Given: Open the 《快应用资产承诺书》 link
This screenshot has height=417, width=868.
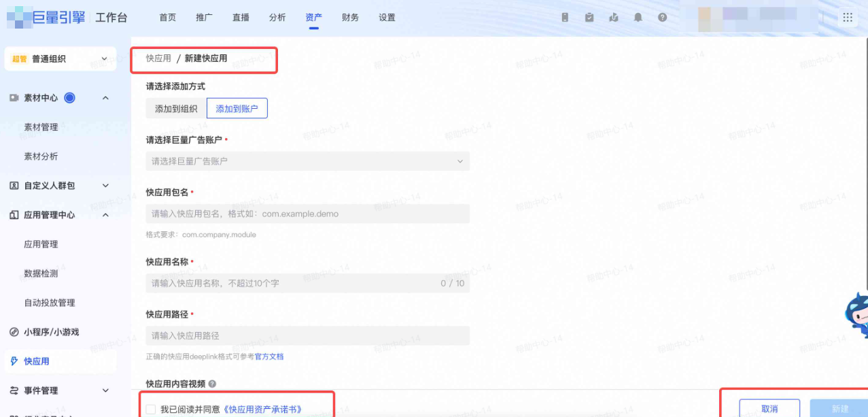Looking at the screenshot, I should coord(262,410).
